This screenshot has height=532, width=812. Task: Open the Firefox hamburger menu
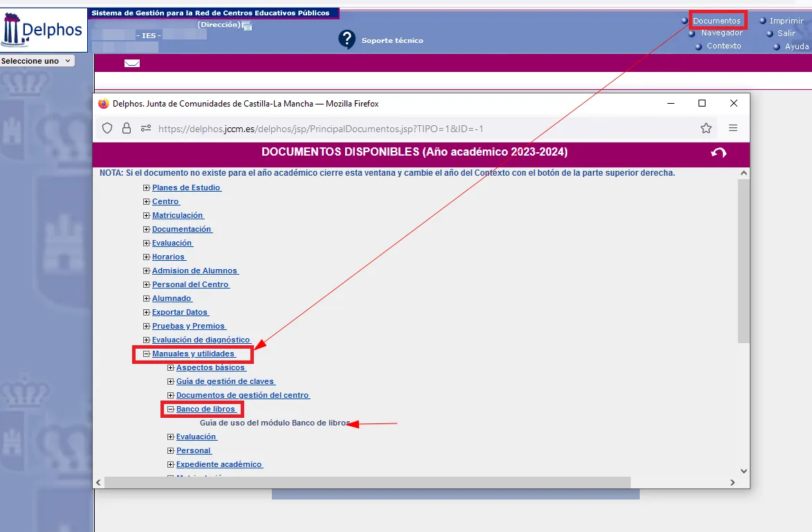(733, 128)
